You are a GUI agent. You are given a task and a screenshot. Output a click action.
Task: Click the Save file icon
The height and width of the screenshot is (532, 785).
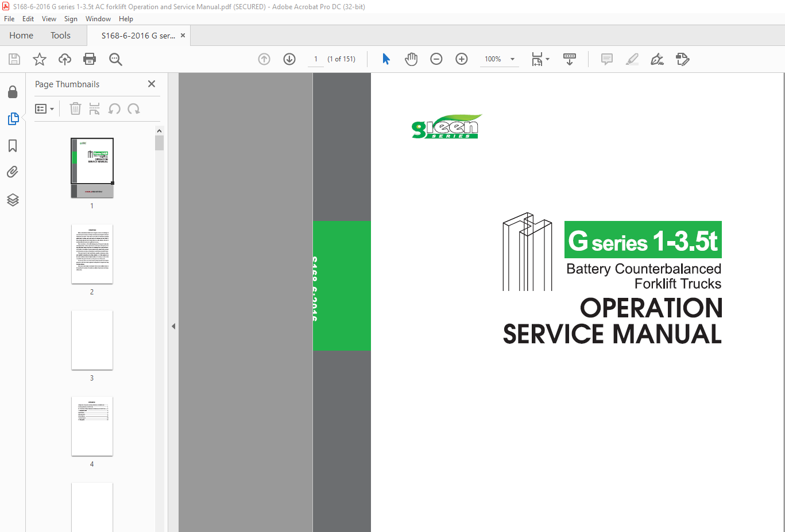click(x=14, y=59)
